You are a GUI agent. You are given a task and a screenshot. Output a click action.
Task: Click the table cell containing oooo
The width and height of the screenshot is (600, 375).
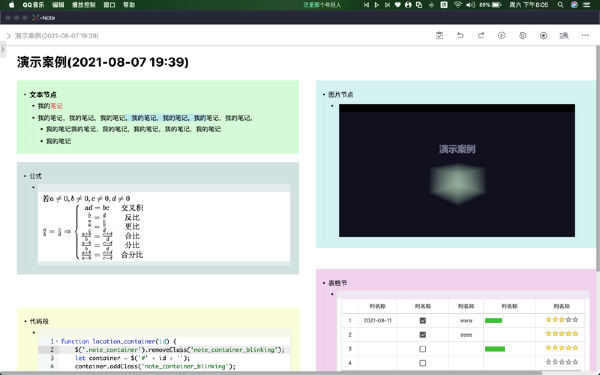pyautogui.click(x=466, y=334)
